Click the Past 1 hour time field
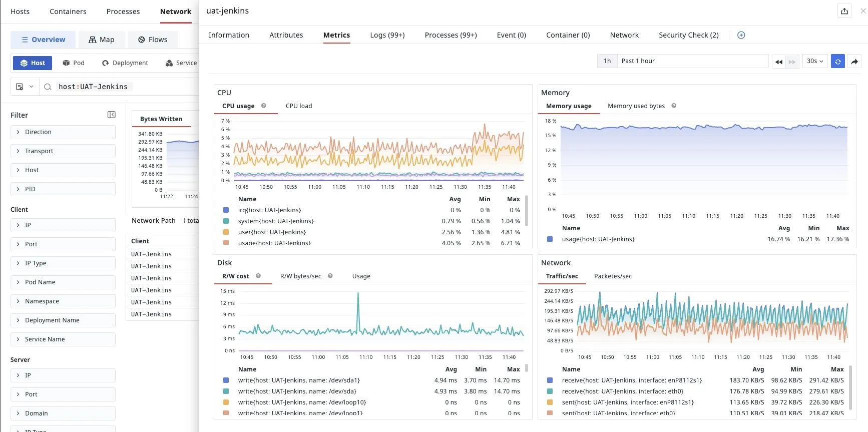 (x=692, y=61)
